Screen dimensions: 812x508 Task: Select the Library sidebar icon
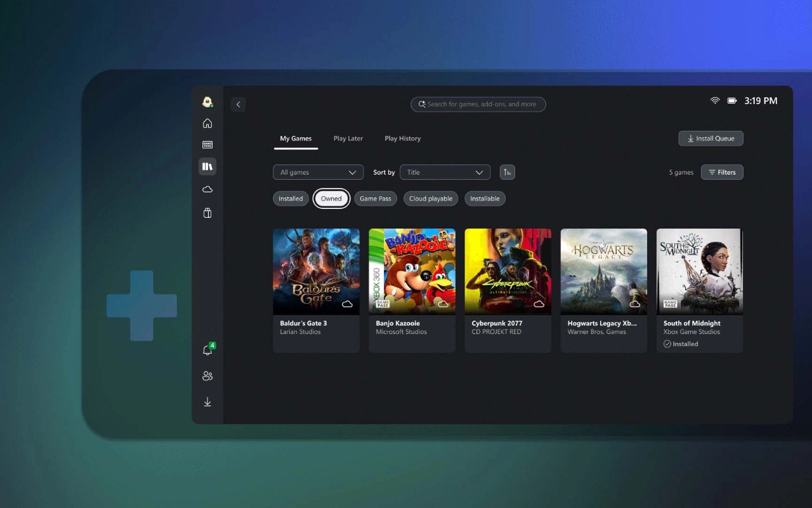(x=207, y=166)
